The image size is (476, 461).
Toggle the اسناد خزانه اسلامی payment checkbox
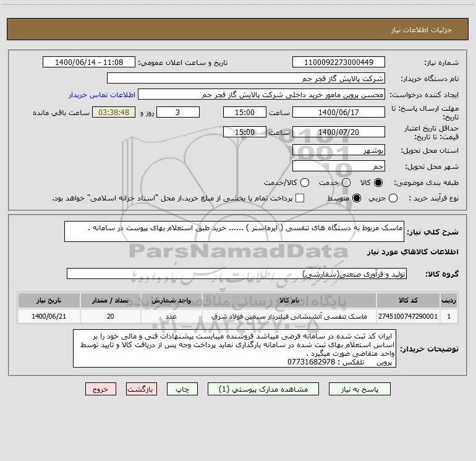(300, 198)
